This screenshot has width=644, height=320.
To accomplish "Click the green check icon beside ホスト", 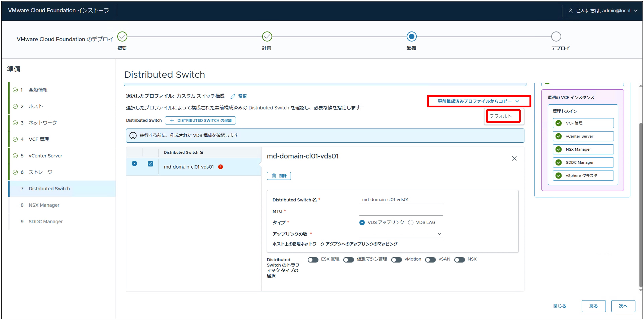I will 16,106.
